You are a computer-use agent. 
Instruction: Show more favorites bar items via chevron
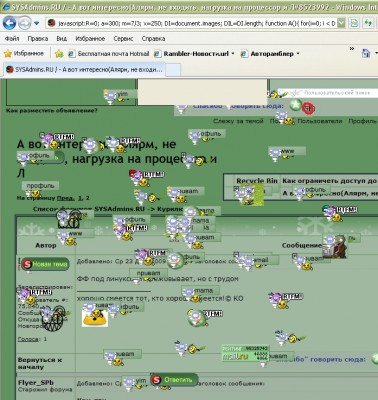point(352,49)
